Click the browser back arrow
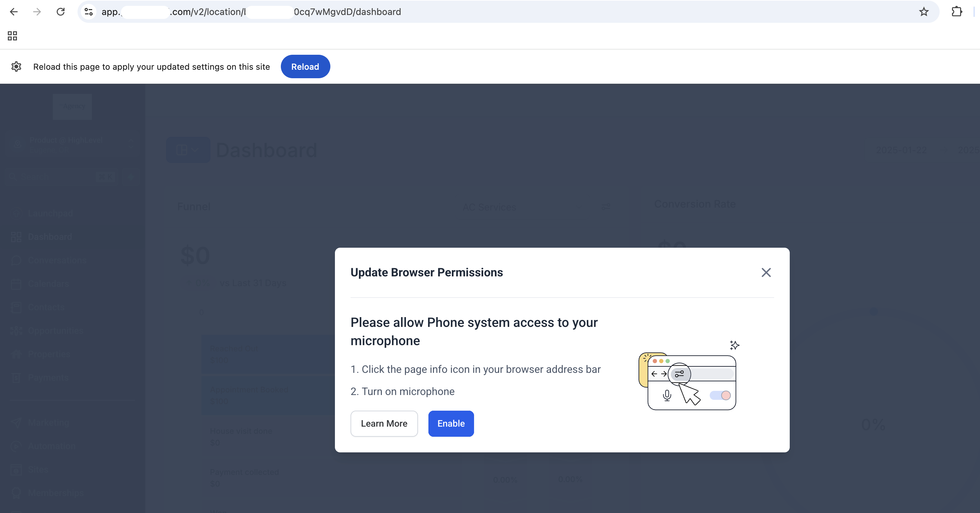The image size is (980, 513). [14, 12]
